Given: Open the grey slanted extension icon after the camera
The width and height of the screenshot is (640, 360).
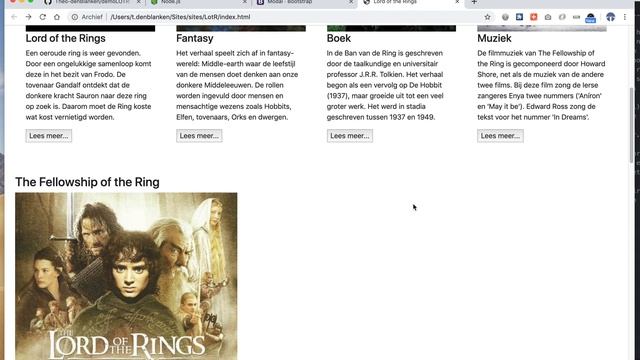Looking at the screenshot, I should (562, 17).
